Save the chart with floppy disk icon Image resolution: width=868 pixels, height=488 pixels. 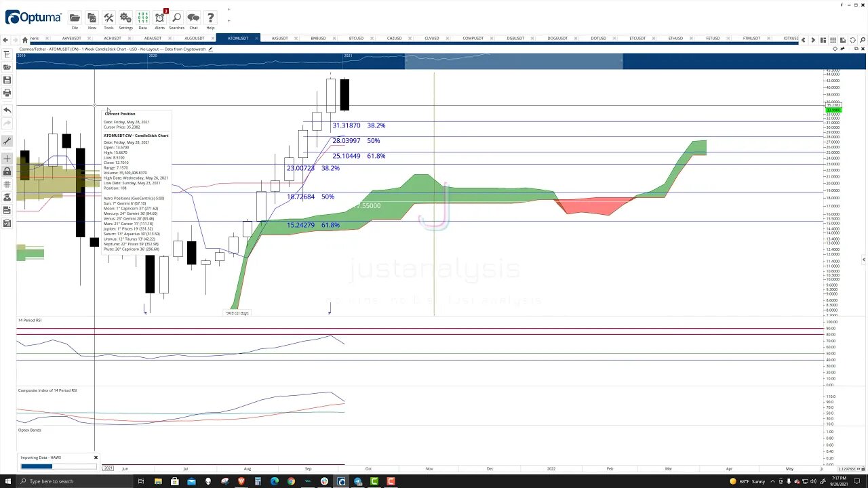pos(7,80)
